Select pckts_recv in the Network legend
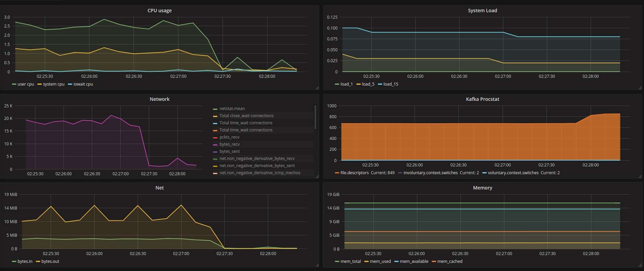The image size is (644, 271). pyautogui.click(x=229, y=137)
